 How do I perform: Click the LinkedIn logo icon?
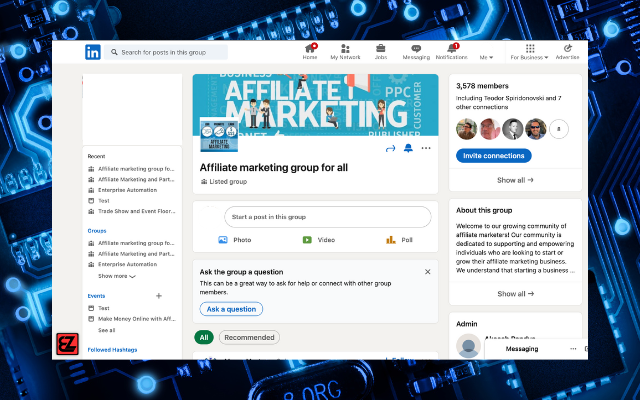click(93, 52)
